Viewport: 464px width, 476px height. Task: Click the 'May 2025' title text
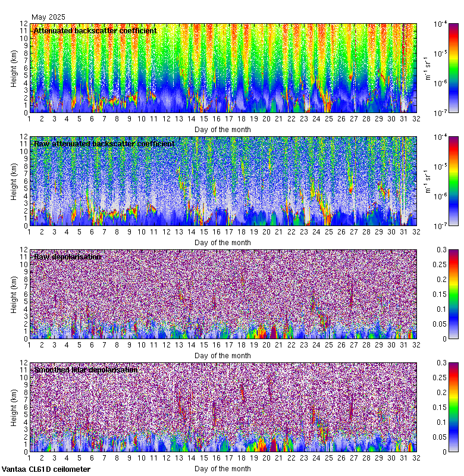[x=48, y=17]
